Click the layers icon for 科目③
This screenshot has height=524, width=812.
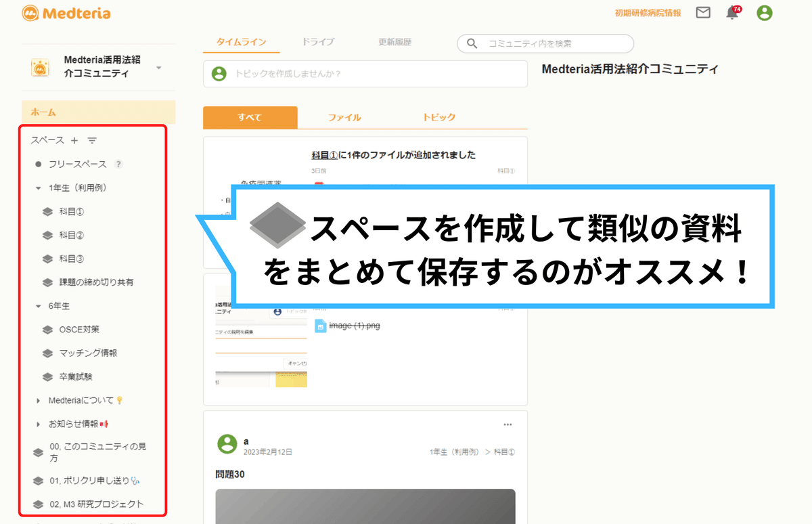(47, 259)
